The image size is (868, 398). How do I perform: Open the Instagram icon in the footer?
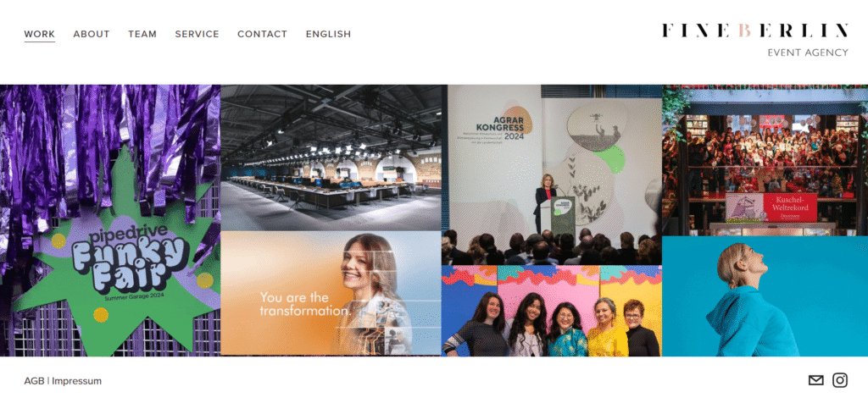point(840,380)
